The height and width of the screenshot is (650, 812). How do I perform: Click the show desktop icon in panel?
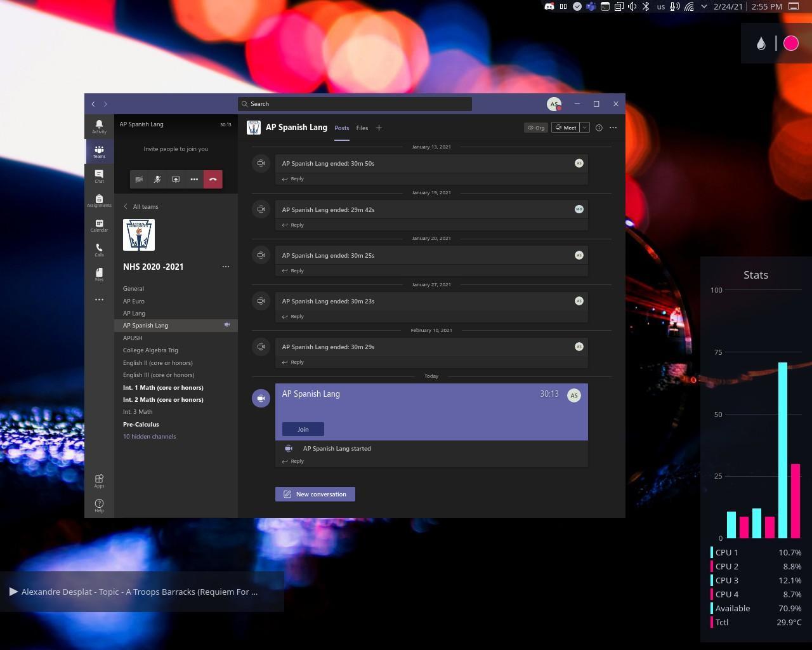(794, 6)
